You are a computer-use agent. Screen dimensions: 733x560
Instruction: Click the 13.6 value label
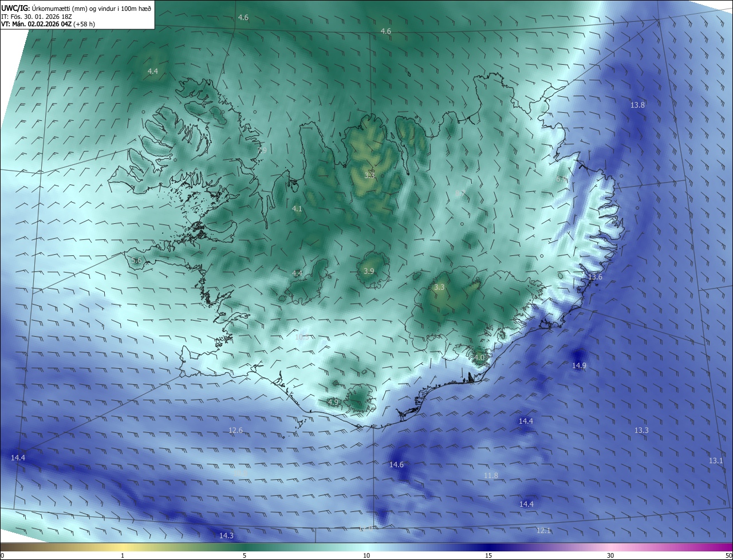click(x=595, y=277)
